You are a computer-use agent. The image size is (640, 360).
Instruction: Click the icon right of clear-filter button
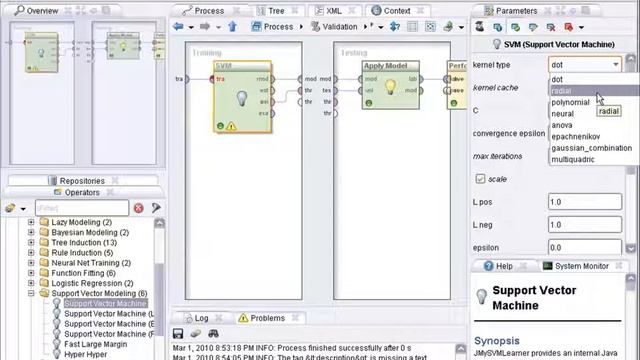click(x=156, y=208)
